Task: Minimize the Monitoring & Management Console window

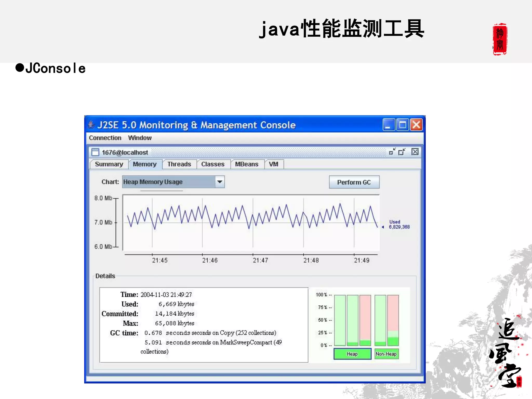Action: [x=389, y=125]
